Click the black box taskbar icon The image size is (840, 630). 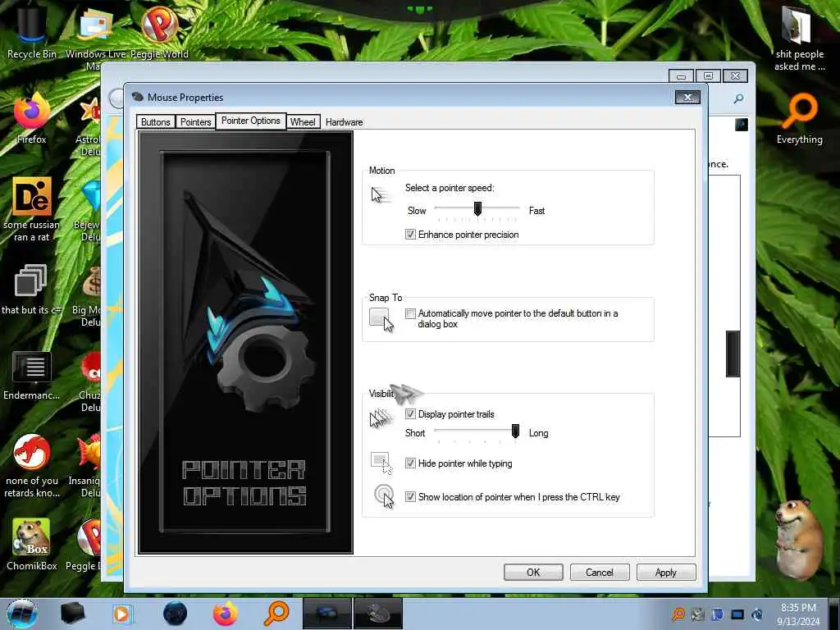click(x=72, y=614)
